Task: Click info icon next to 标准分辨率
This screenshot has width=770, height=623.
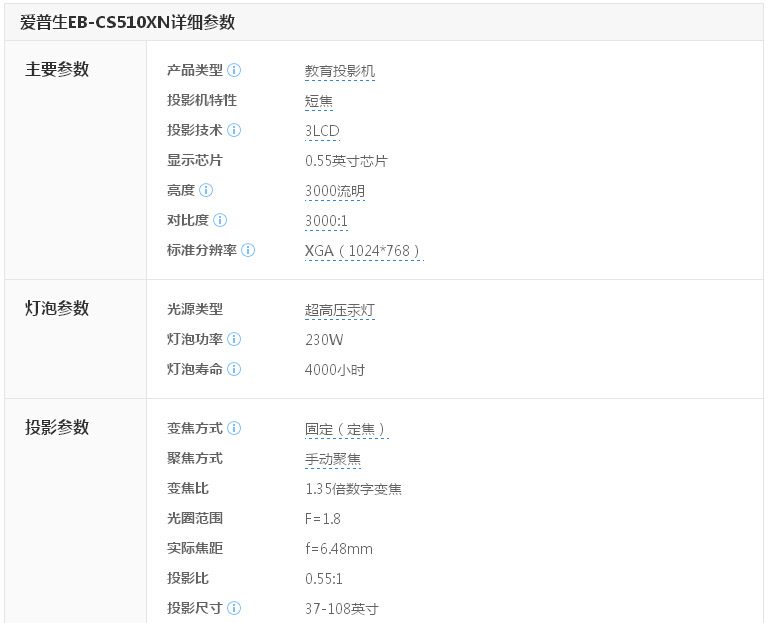Action: [248, 250]
